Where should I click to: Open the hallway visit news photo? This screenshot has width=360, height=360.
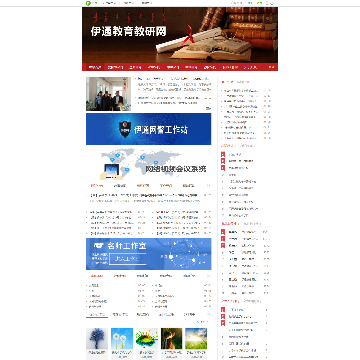pos(108,94)
